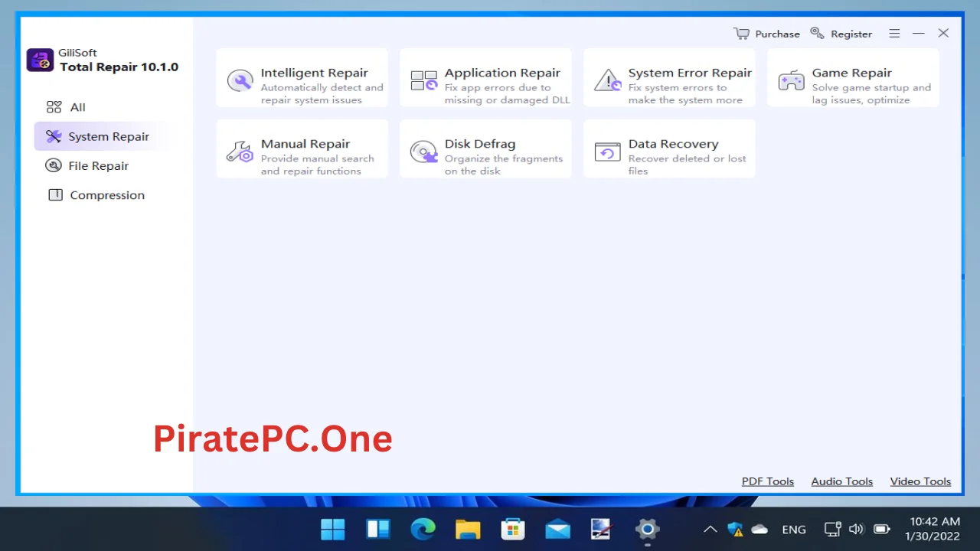Click the Manual Repair title text
The image size is (980, 551).
[305, 144]
